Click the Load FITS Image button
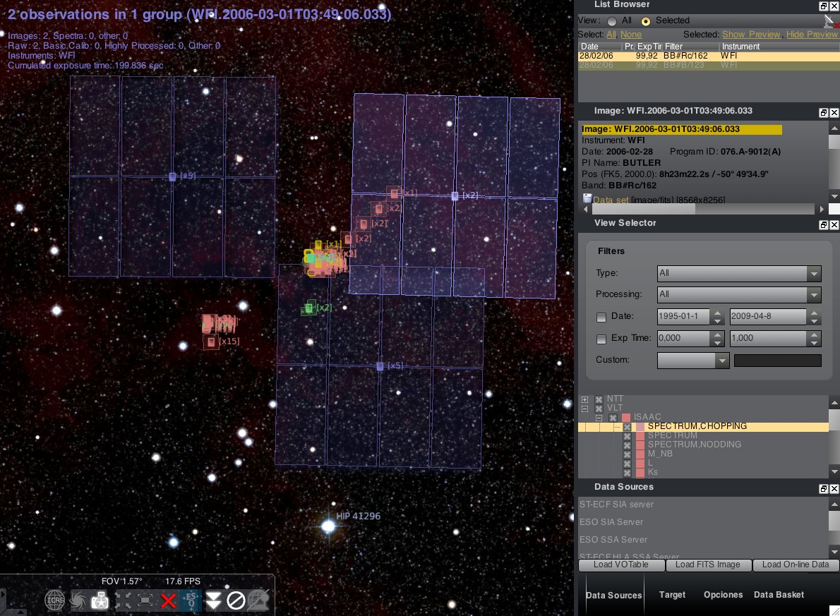 (709, 564)
